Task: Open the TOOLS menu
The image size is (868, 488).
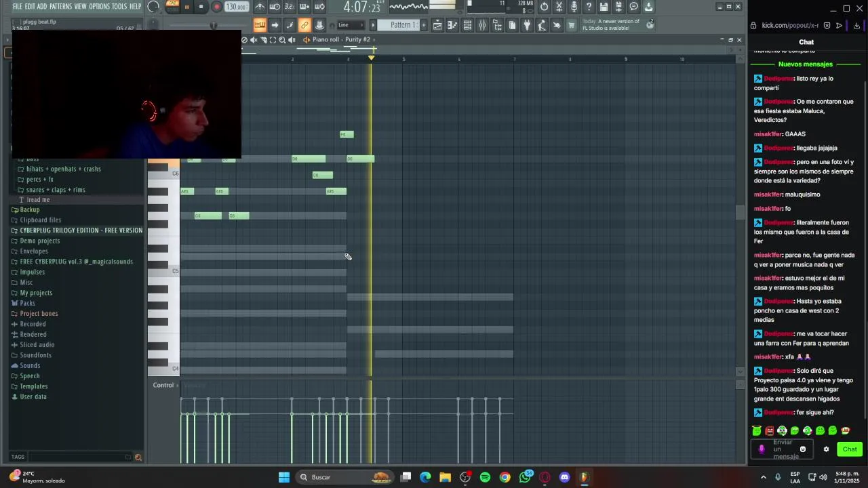Action: [x=119, y=7]
